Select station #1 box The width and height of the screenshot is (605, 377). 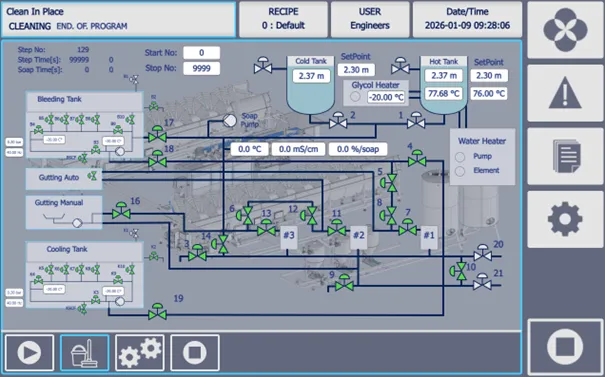coord(429,238)
